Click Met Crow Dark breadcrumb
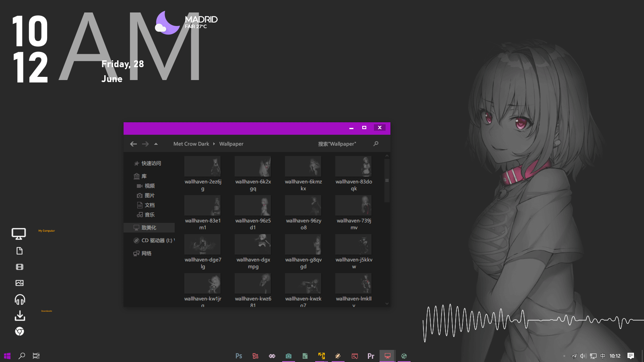 point(191,144)
